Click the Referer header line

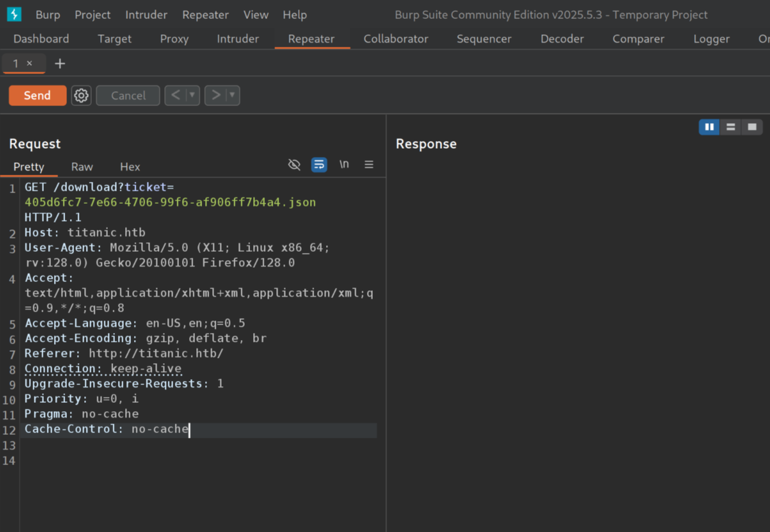(x=124, y=353)
